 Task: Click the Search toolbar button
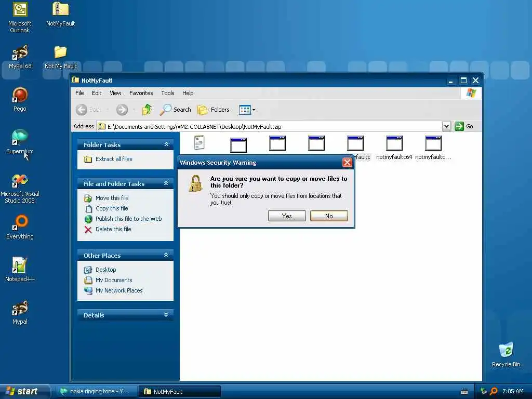tap(176, 110)
